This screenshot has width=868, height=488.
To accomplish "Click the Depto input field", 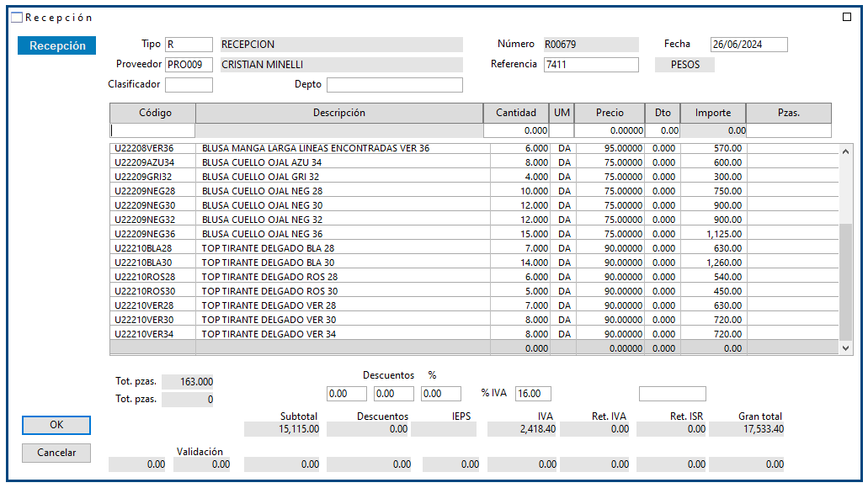I will pyautogui.click(x=394, y=85).
